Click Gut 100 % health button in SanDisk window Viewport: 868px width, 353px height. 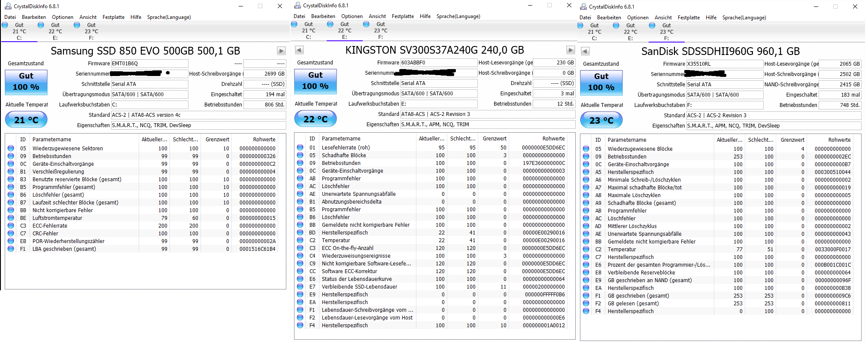point(601,82)
